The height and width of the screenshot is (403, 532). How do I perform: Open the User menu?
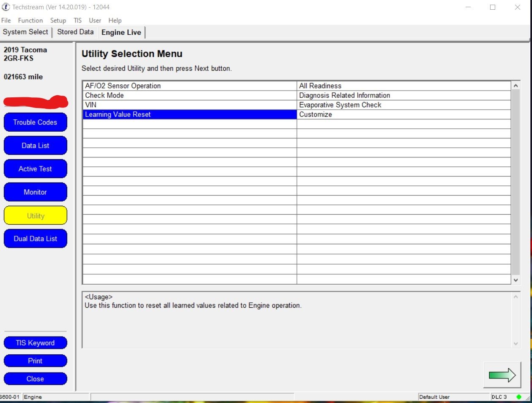[95, 20]
